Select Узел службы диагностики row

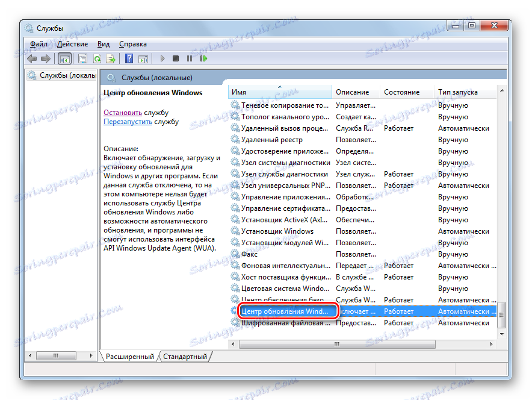tap(363, 174)
